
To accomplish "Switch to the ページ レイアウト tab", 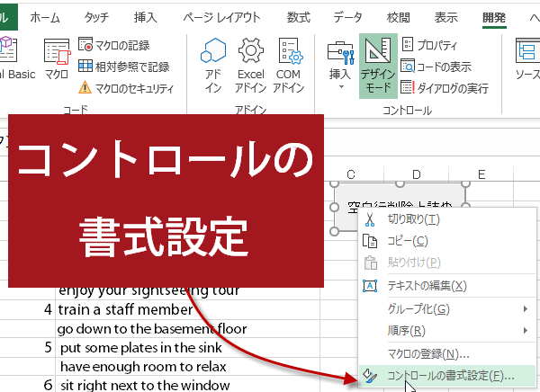I will (x=221, y=16).
